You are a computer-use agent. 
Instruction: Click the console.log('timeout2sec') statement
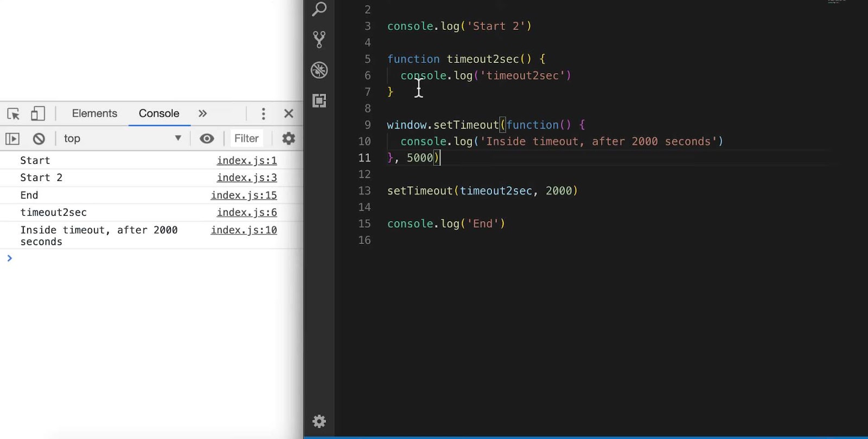486,76
